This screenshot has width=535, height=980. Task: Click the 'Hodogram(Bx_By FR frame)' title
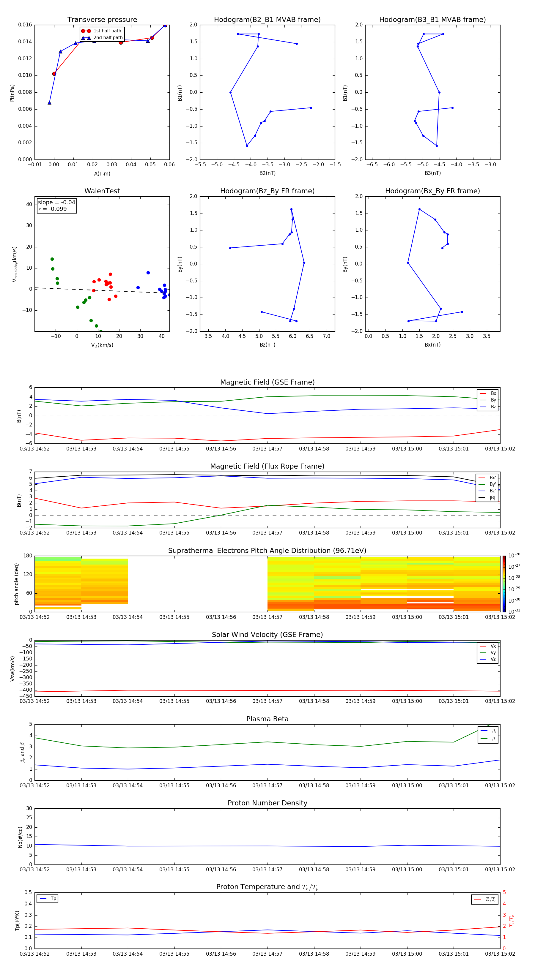tap(432, 191)
